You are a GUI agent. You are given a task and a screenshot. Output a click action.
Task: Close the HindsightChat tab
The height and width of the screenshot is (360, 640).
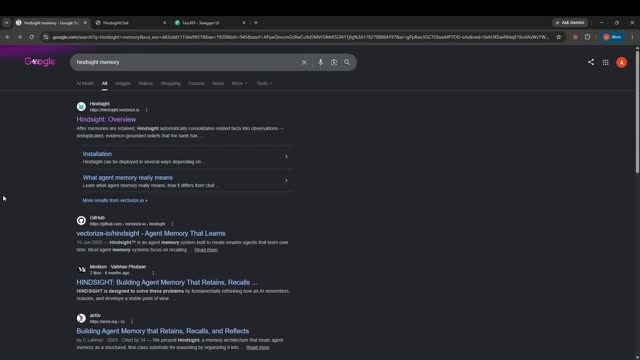164,23
